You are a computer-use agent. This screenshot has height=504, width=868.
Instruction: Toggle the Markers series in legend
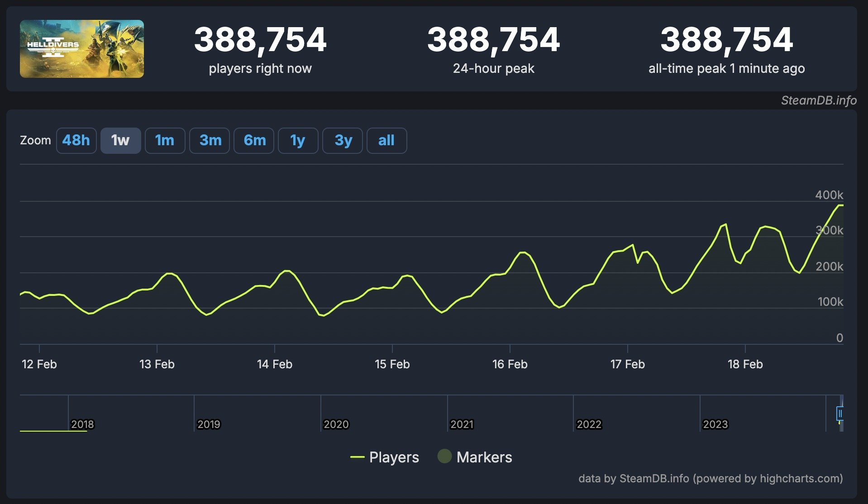point(484,457)
